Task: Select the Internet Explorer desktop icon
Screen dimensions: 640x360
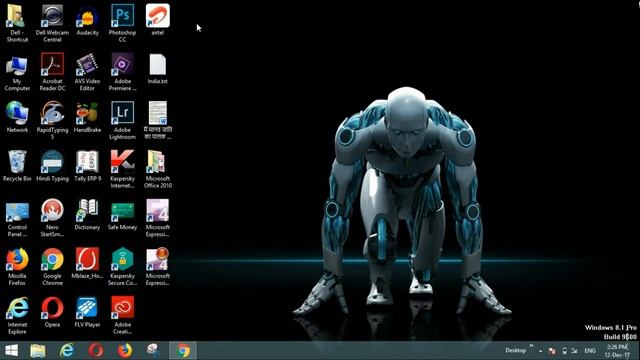Action: pyautogui.click(x=17, y=308)
